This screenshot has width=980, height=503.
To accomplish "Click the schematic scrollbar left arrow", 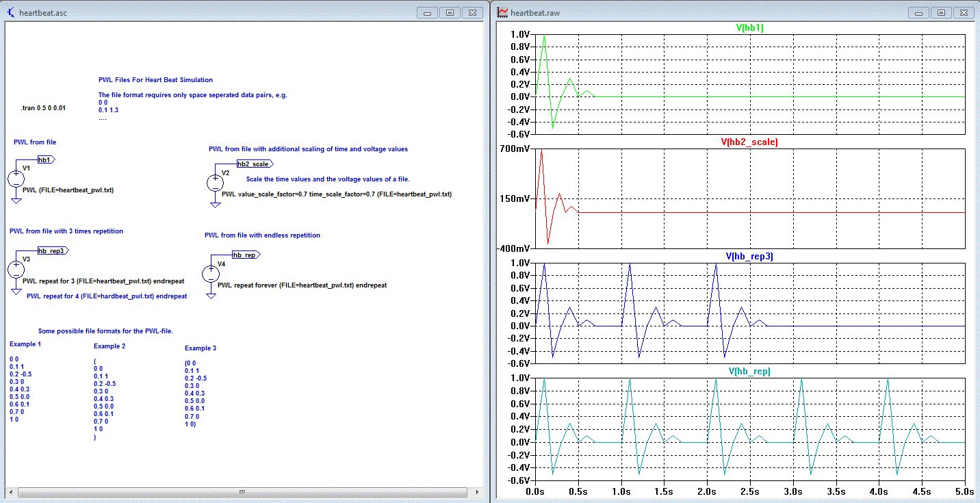I will point(10,493).
